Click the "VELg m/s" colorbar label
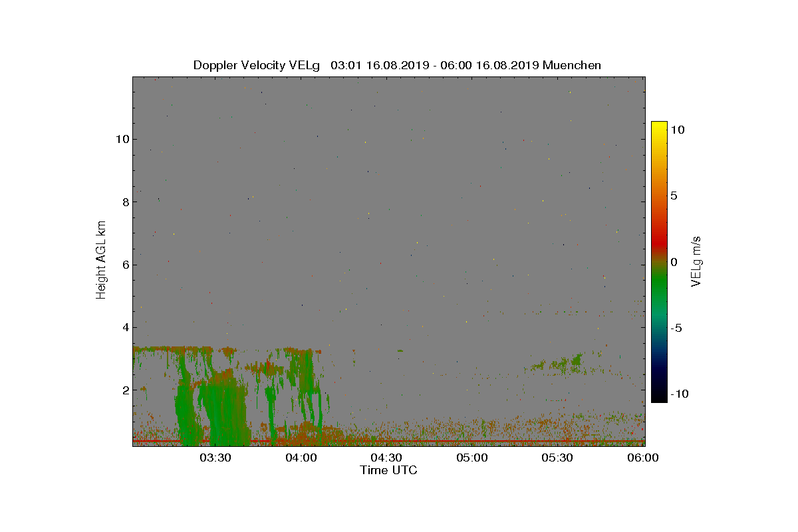The height and width of the screenshot is (532, 798). coord(697,261)
